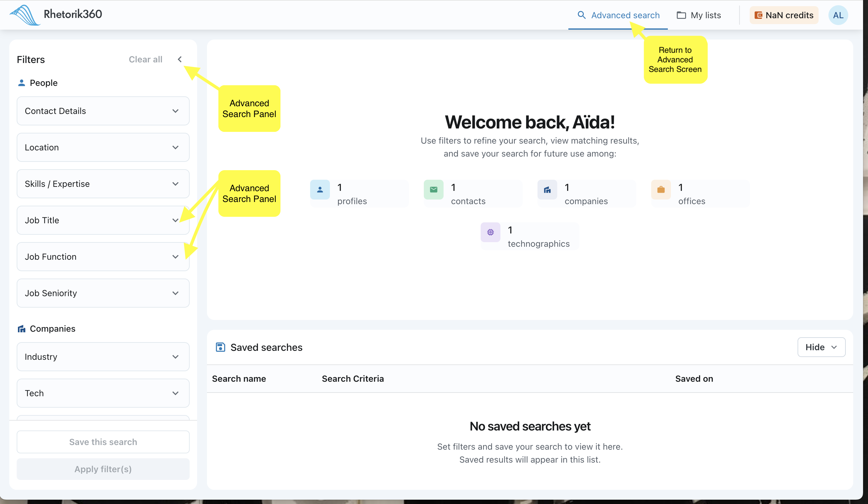Click the Companies section building icon

(22, 329)
